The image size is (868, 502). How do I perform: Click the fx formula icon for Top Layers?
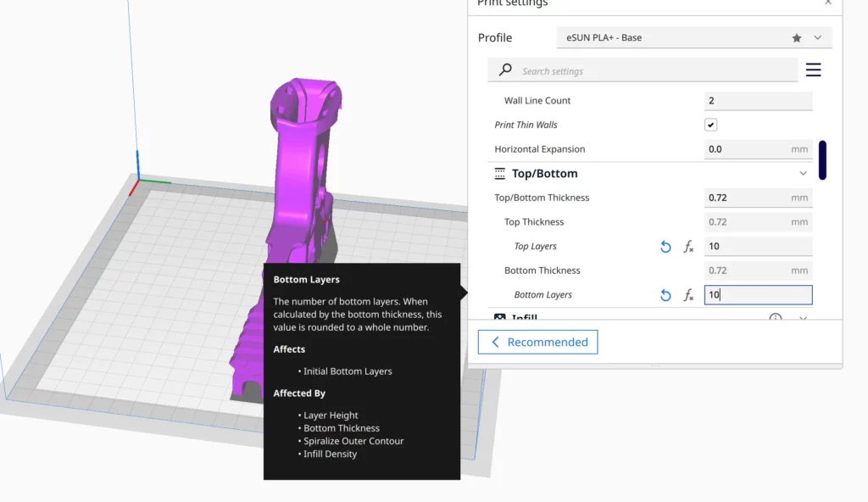[688, 247]
